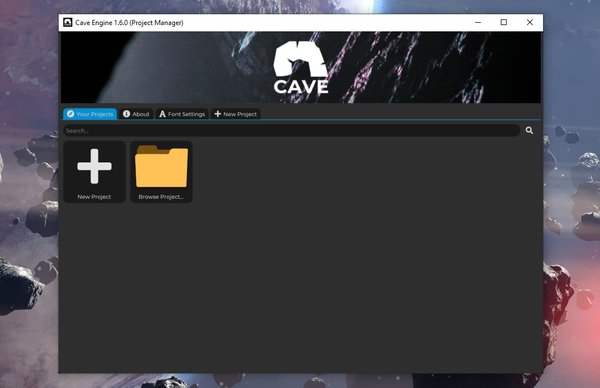This screenshot has height=388, width=600.
Task: Open the Your Projects tab
Action: coord(90,114)
